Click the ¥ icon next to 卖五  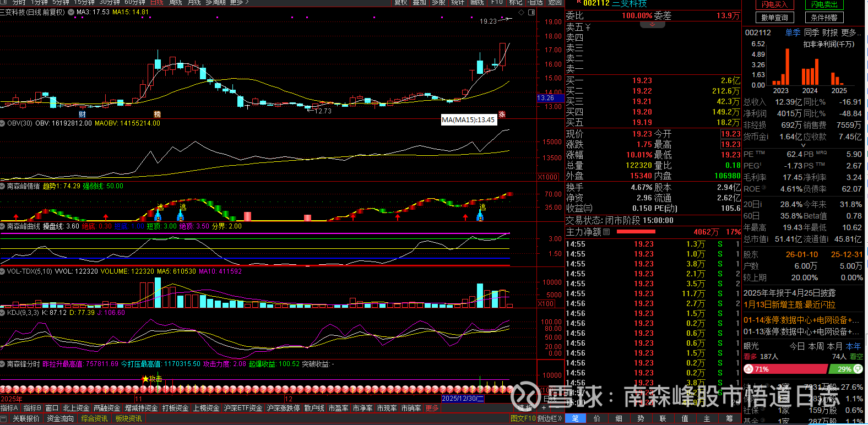pyautogui.click(x=588, y=27)
